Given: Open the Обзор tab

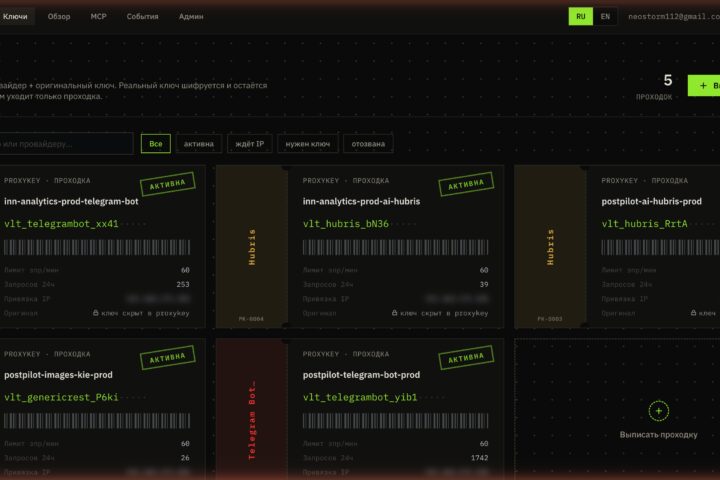Looking at the screenshot, I should click(x=59, y=17).
